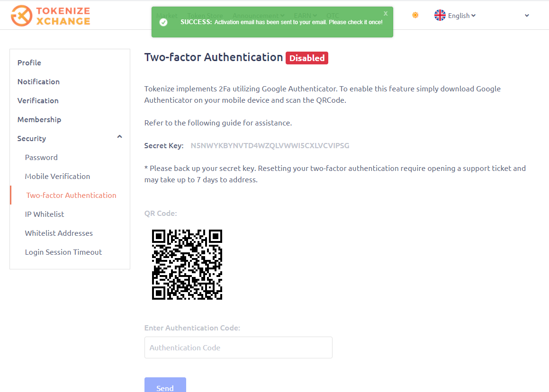
Task: Dismiss the success notification with X
Action: 386,13
